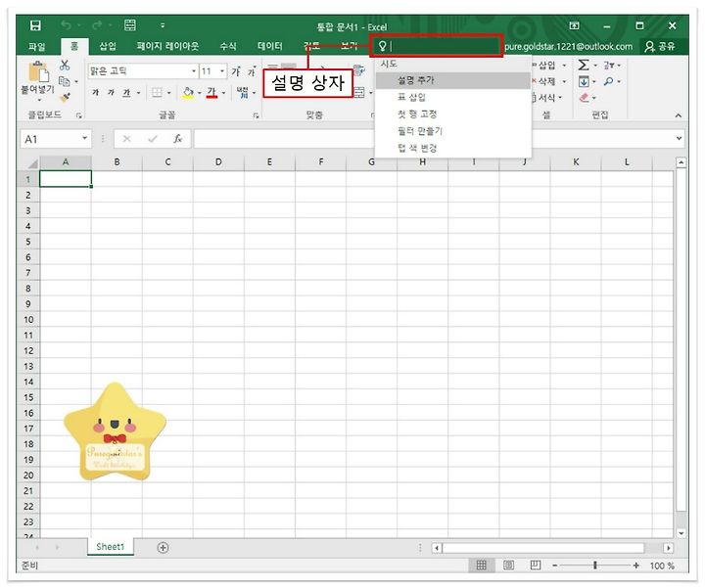Click the outlook.com account name
This screenshot has height=588, width=705.
pyautogui.click(x=568, y=46)
